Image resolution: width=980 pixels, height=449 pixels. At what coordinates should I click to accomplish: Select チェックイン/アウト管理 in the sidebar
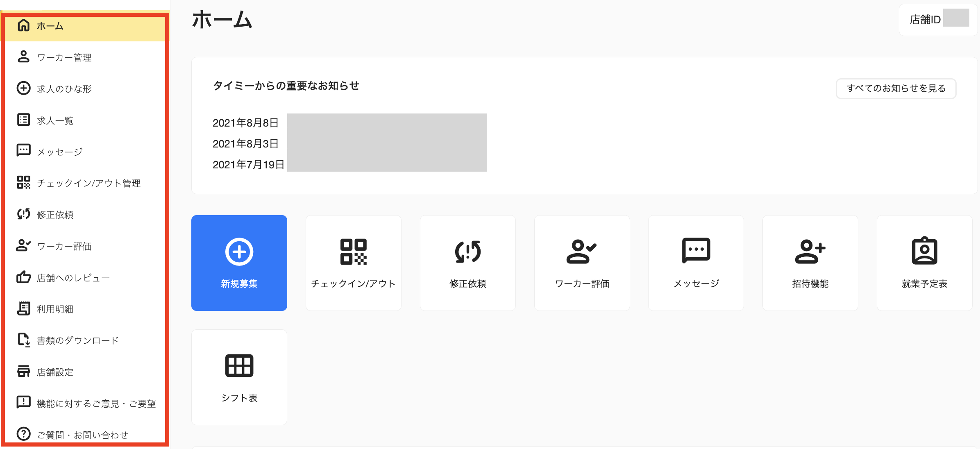pyautogui.click(x=85, y=183)
